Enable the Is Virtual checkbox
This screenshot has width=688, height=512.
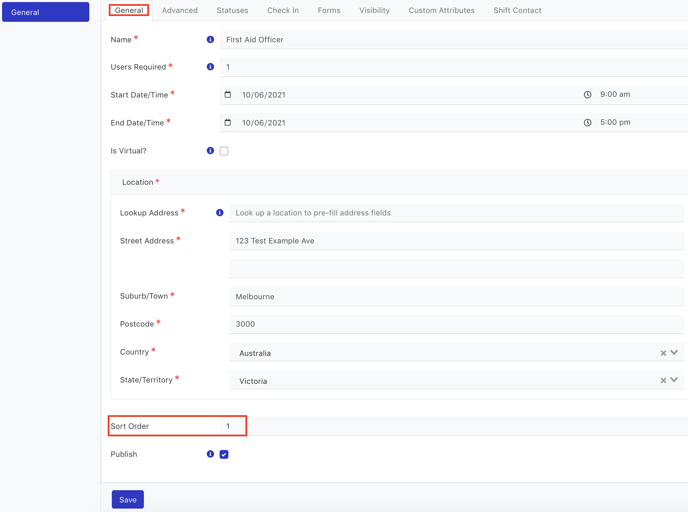tap(224, 151)
